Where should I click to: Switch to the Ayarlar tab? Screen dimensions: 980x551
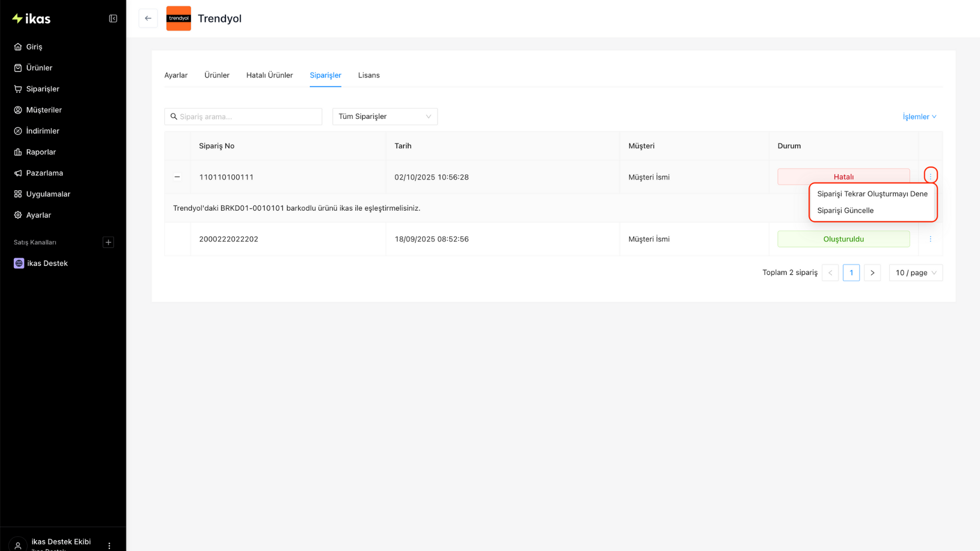tap(176, 76)
